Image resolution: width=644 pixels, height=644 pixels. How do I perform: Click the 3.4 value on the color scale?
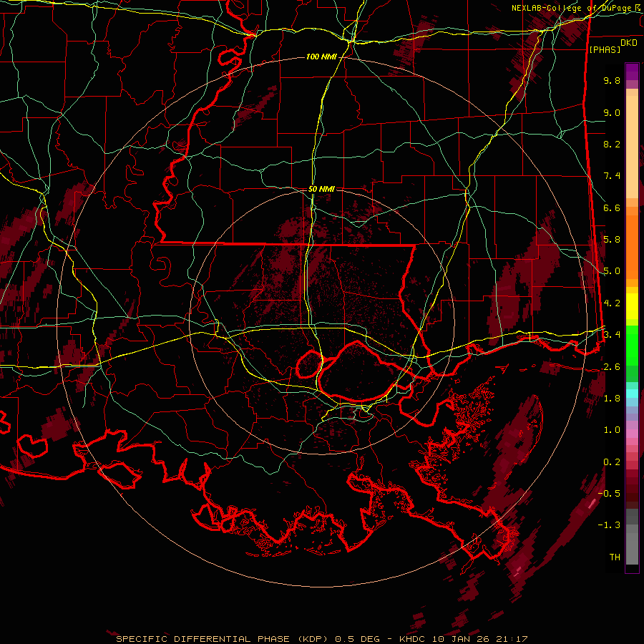pos(612,335)
